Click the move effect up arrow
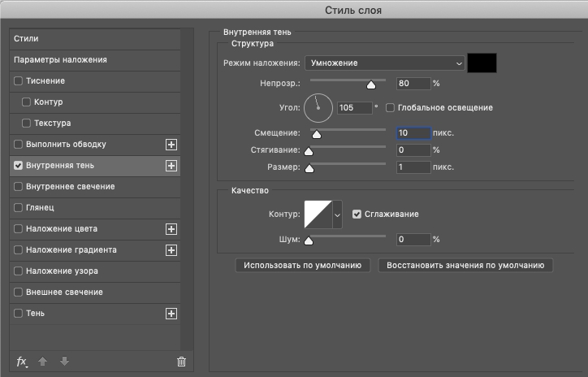The height and width of the screenshot is (377, 588). (43, 362)
